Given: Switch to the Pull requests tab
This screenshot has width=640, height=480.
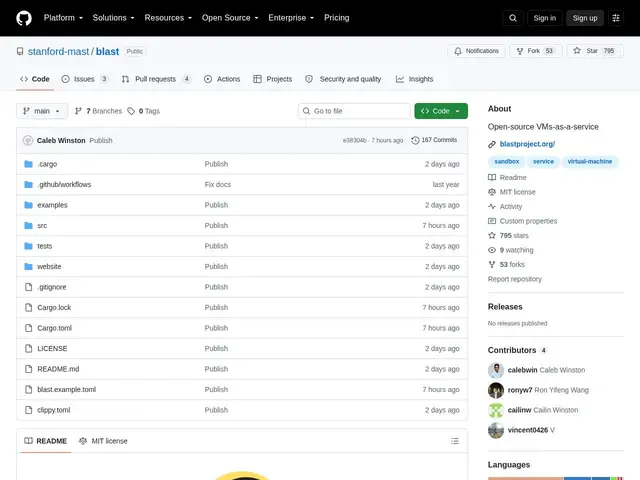Looking at the screenshot, I should (x=156, y=79).
